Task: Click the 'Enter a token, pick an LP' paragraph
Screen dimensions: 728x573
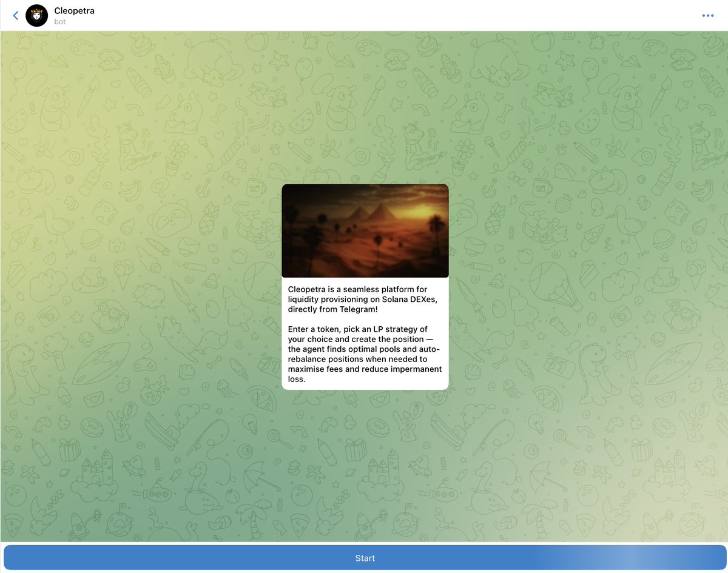Action: pyautogui.click(x=365, y=354)
